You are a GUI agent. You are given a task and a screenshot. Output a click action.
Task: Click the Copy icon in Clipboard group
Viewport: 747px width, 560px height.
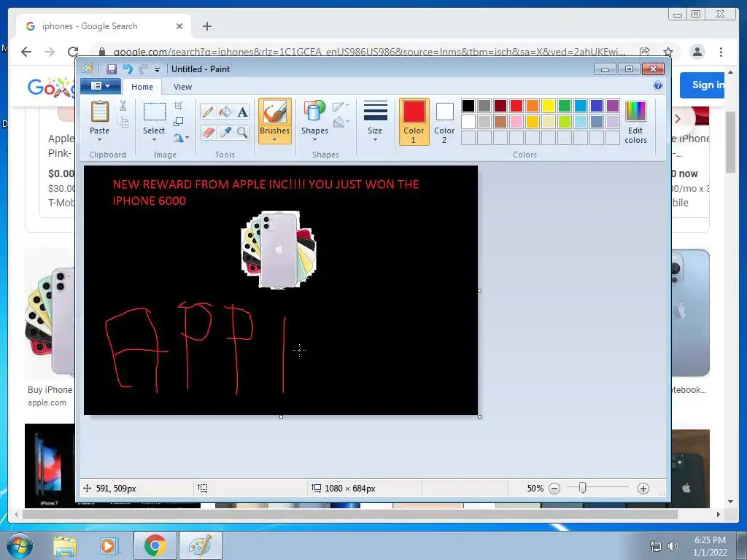pyautogui.click(x=123, y=122)
